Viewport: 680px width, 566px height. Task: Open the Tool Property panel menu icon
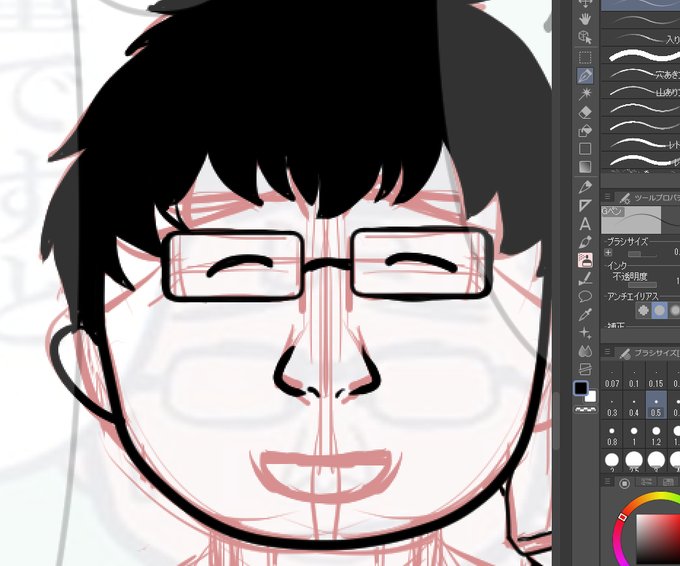click(x=607, y=197)
